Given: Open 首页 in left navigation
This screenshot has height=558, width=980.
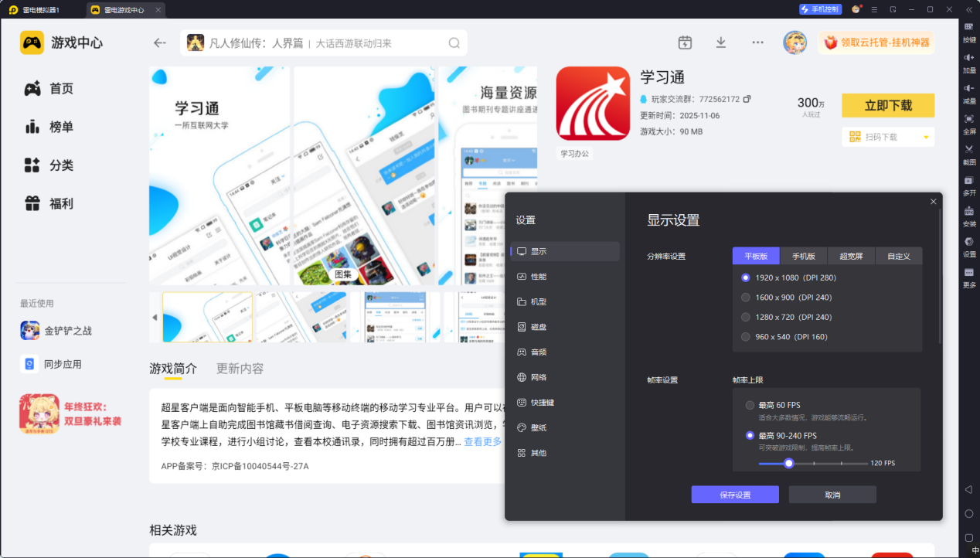Looking at the screenshot, I should [x=49, y=89].
